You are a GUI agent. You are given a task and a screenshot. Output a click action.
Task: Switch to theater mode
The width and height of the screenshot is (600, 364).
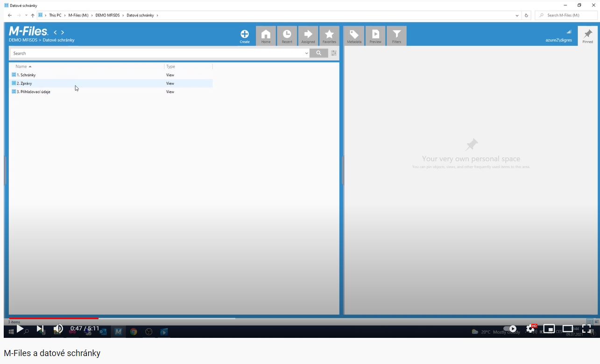[x=568, y=329]
